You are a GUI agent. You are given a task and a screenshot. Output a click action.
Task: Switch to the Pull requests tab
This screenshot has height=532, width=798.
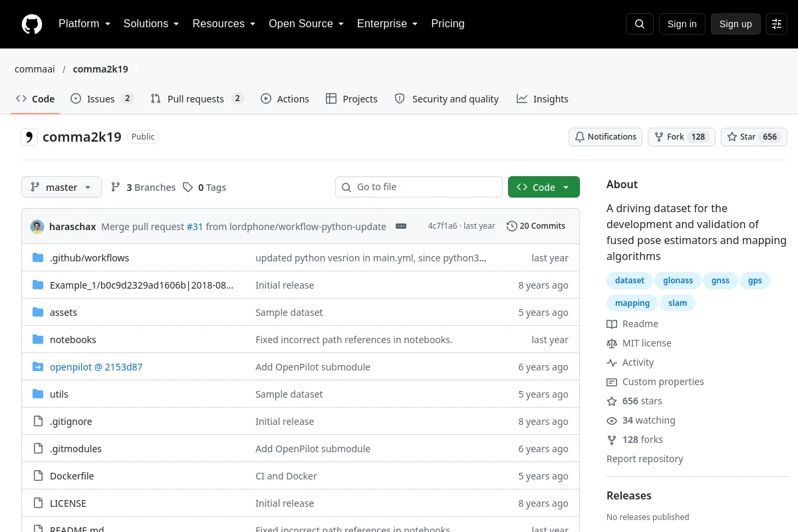click(198, 98)
